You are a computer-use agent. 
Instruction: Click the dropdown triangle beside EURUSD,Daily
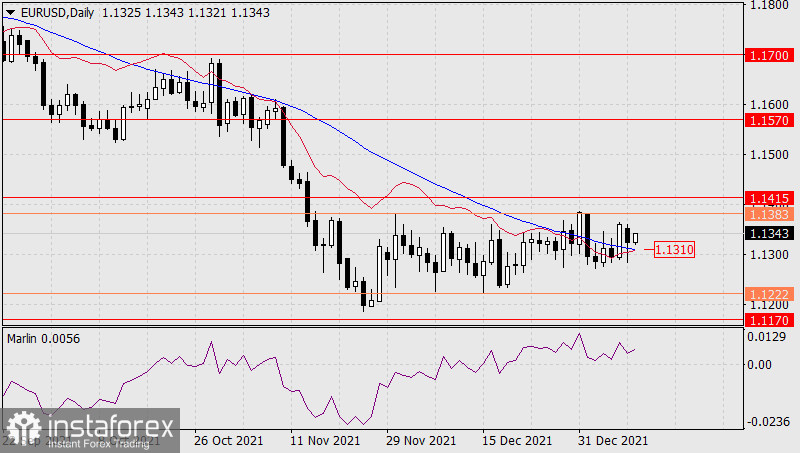point(10,11)
